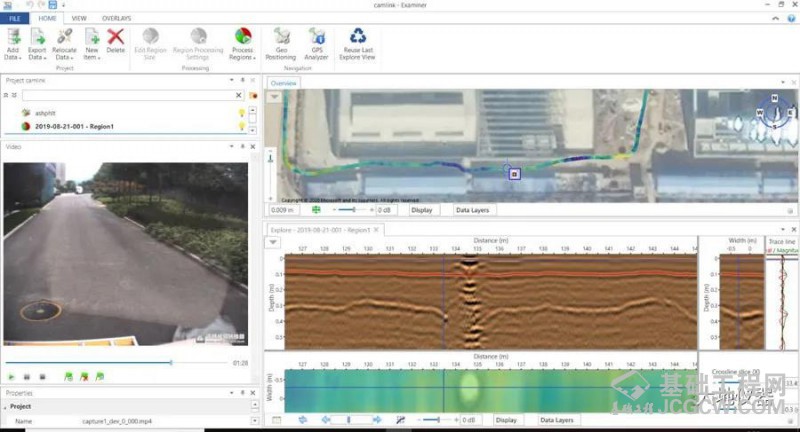Click the Add Data icon
The height and width of the screenshot is (432, 800).
click(x=13, y=36)
